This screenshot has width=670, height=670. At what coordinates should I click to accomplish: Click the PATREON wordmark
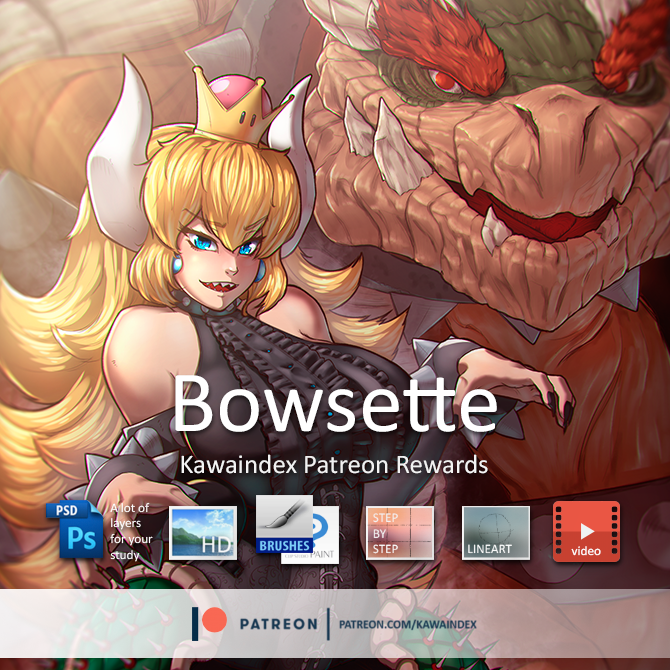point(279,624)
